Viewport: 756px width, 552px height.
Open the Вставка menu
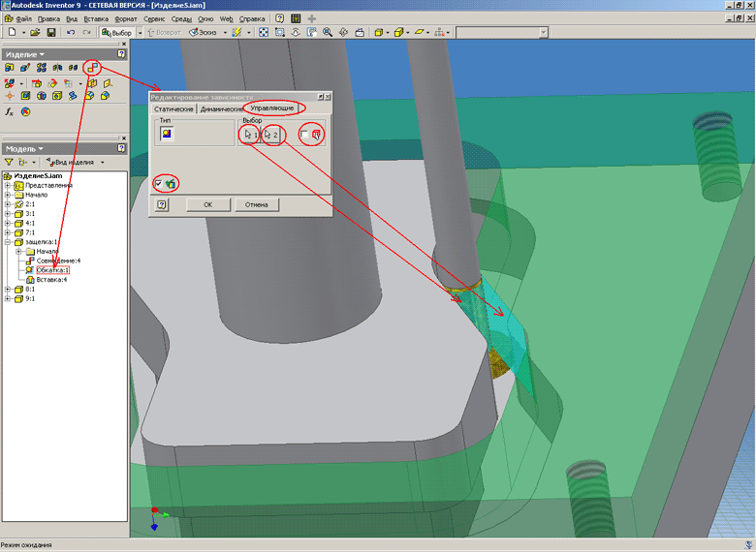click(96, 18)
